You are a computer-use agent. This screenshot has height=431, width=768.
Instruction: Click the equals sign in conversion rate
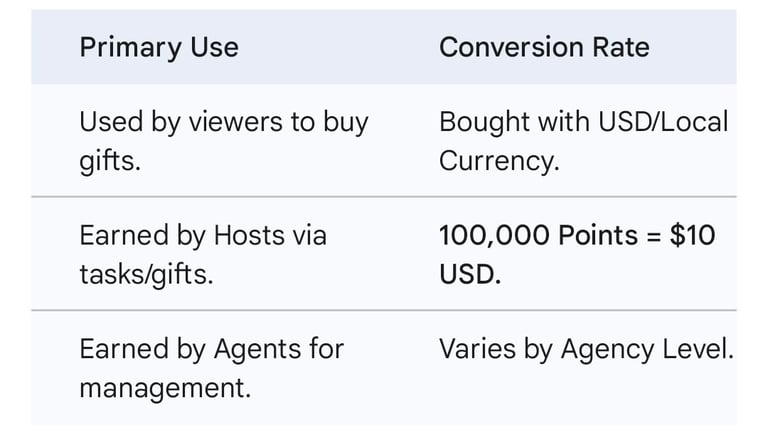653,236
